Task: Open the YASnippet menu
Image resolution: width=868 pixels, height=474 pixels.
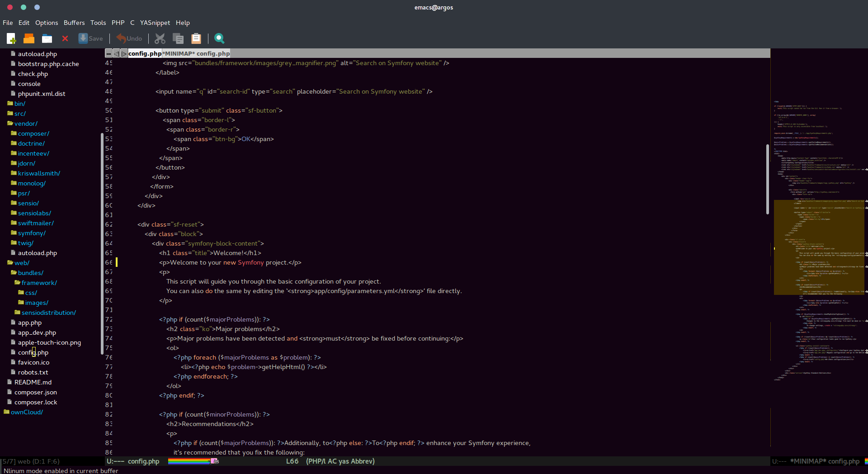Action: (x=155, y=23)
